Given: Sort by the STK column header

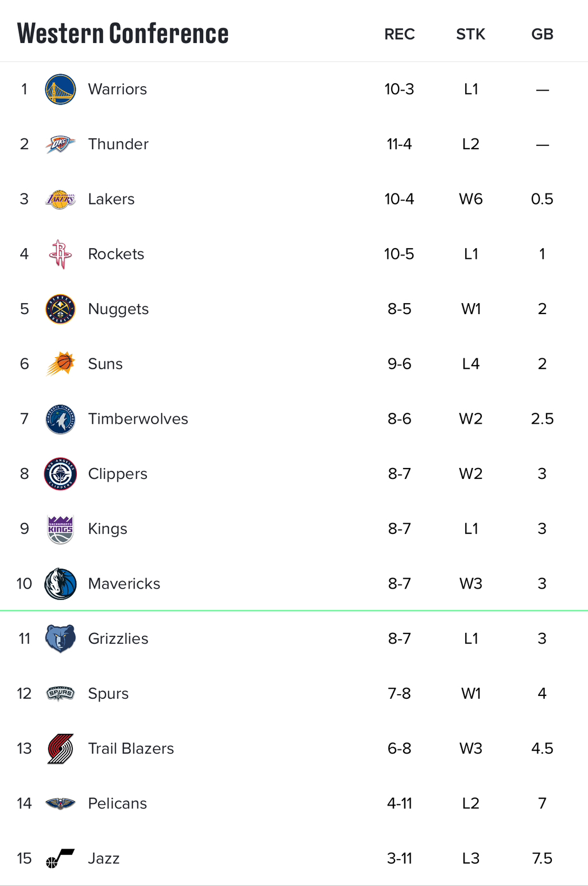Looking at the screenshot, I should coord(471,34).
